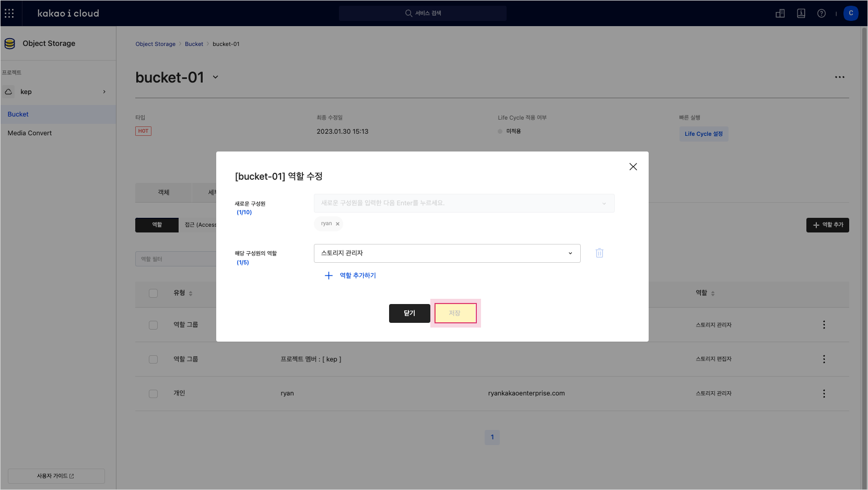Check the first 역할 그룹 row checkbox
The height and width of the screenshot is (490, 868).
point(153,325)
